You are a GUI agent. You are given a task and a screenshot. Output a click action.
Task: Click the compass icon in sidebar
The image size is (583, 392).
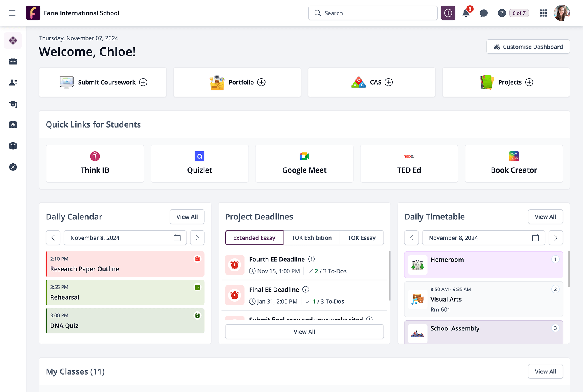tap(13, 167)
